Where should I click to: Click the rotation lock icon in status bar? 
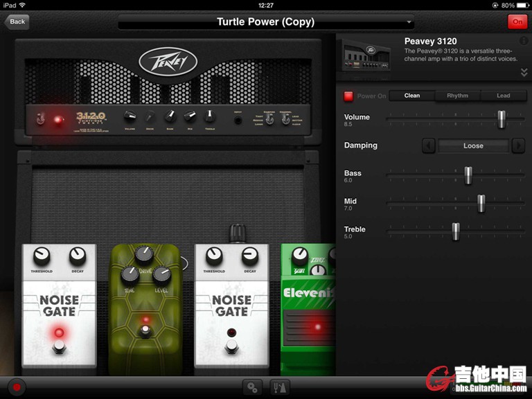pyautogui.click(x=495, y=5)
